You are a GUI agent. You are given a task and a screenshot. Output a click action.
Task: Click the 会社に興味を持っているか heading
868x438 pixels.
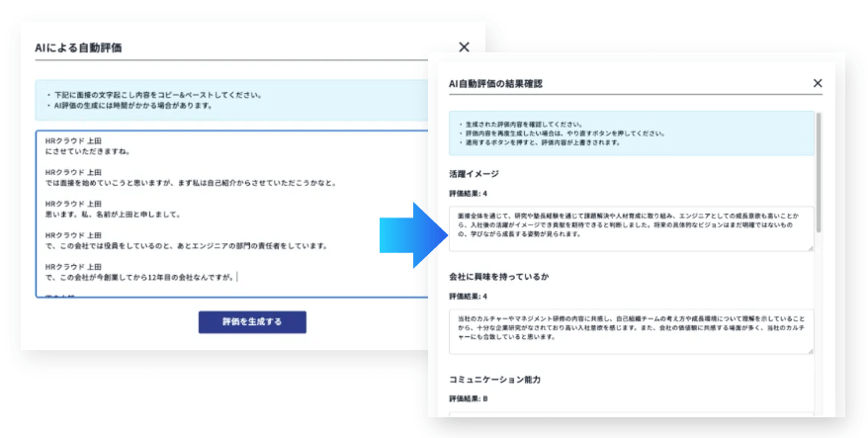[497, 276]
